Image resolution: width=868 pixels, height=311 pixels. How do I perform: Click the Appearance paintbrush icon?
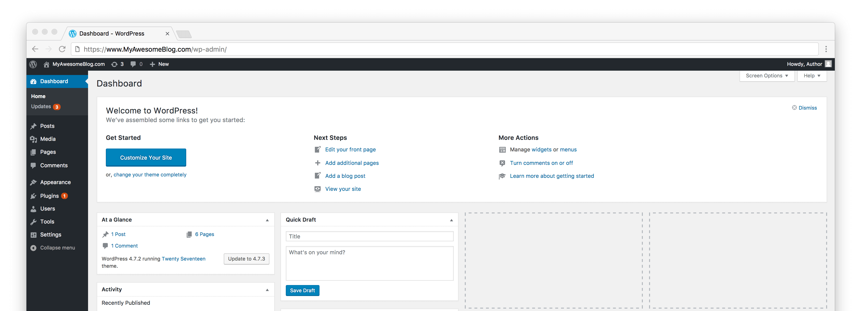(x=33, y=182)
